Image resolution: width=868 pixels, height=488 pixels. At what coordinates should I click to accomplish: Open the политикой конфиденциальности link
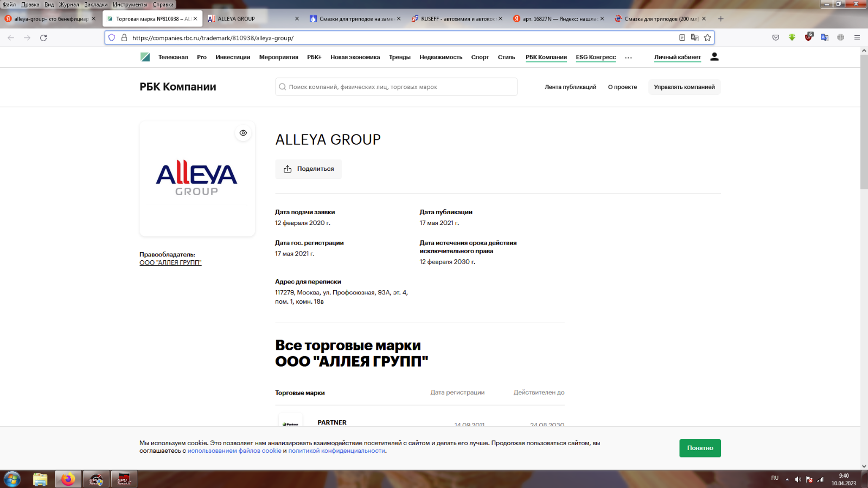click(336, 451)
